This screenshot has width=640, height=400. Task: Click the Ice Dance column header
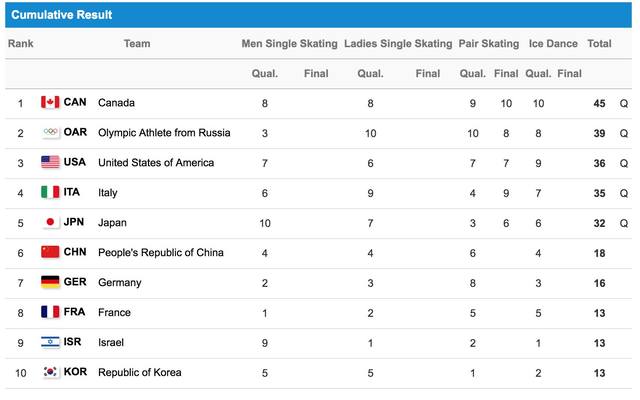[553, 43]
